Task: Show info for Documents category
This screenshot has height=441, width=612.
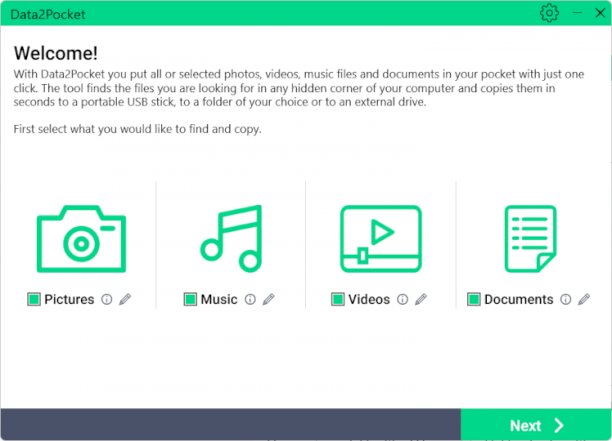Action: click(566, 299)
